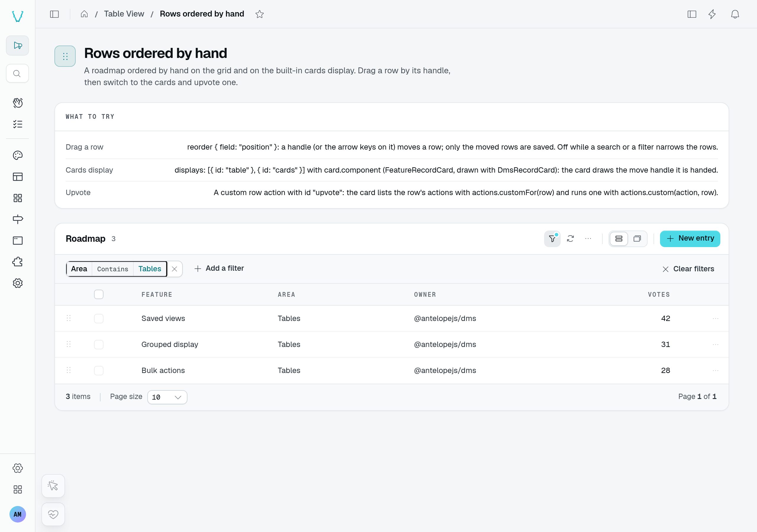The width and height of the screenshot is (757, 532).
Task: Tick the Saved views row checkbox
Action: [98, 318]
